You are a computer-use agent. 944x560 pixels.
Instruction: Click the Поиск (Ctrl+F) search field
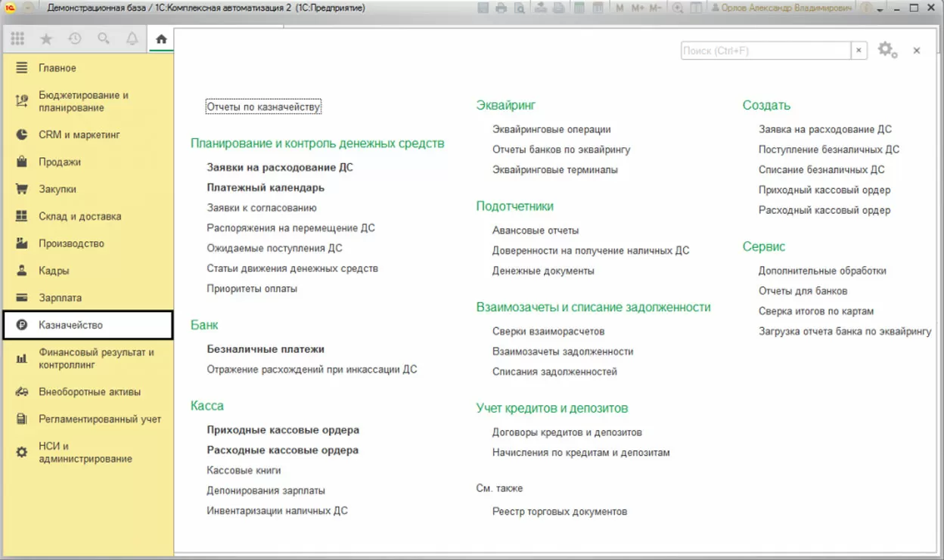pos(765,51)
